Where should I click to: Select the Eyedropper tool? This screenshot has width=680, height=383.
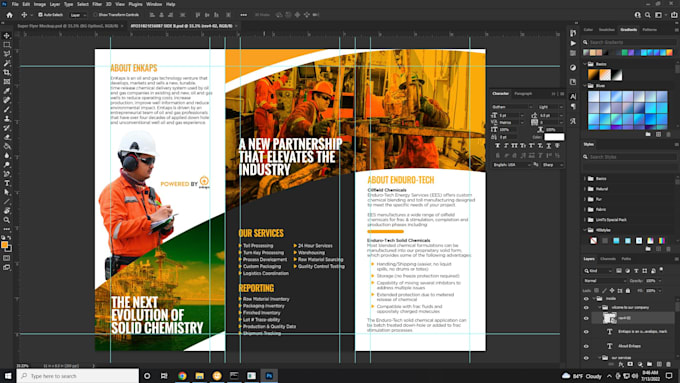pos(7,91)
